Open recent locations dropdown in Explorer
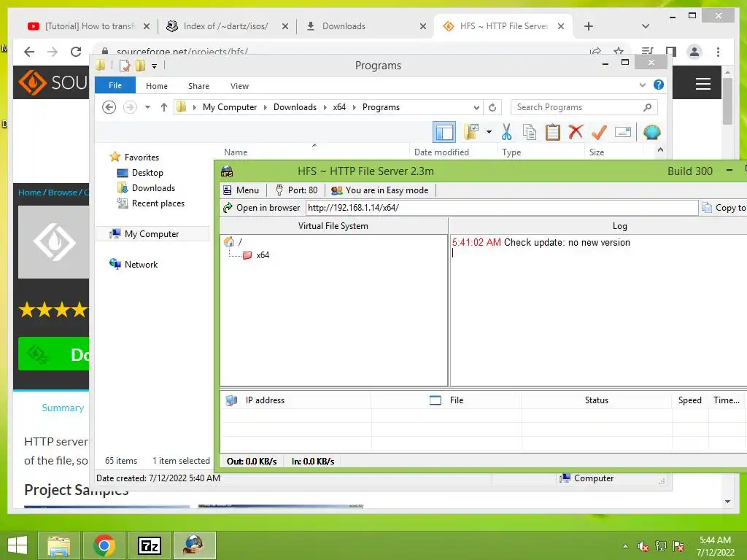 [147, 107]
